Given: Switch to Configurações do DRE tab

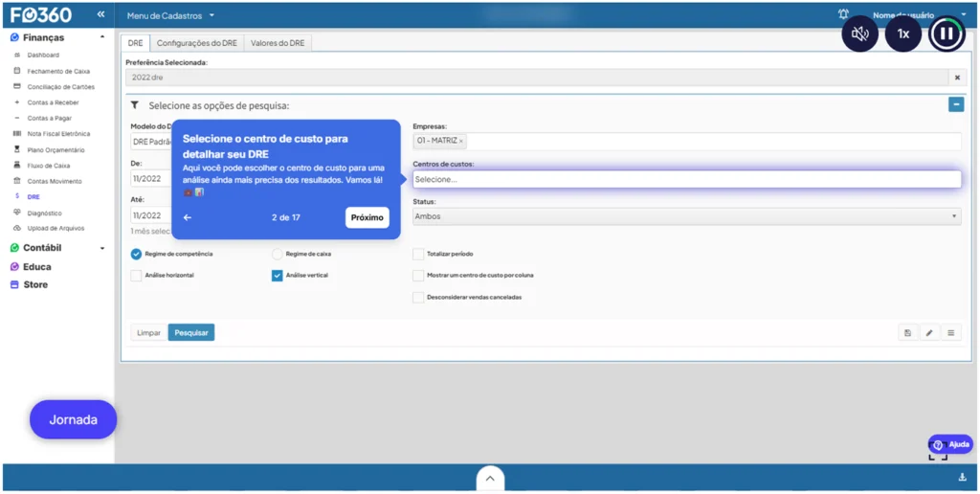Looking at the screenshot, I should [x=197, y=43].
